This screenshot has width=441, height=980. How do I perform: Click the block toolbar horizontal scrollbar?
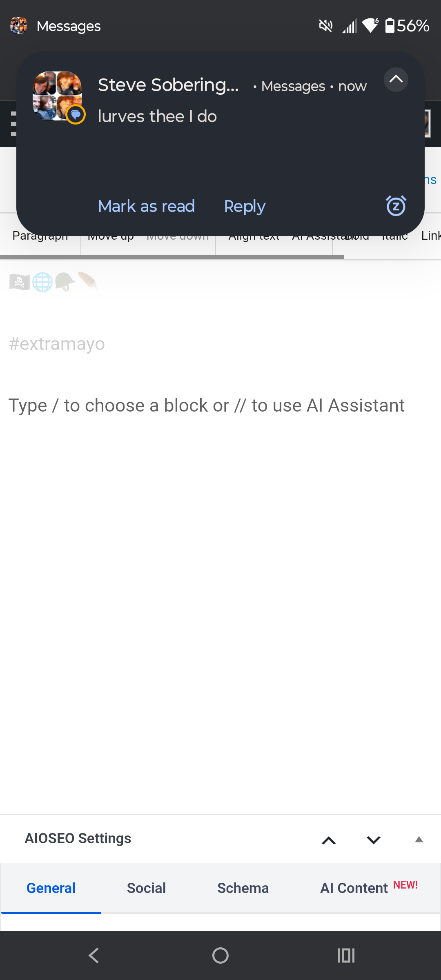(x=171, y=257)
